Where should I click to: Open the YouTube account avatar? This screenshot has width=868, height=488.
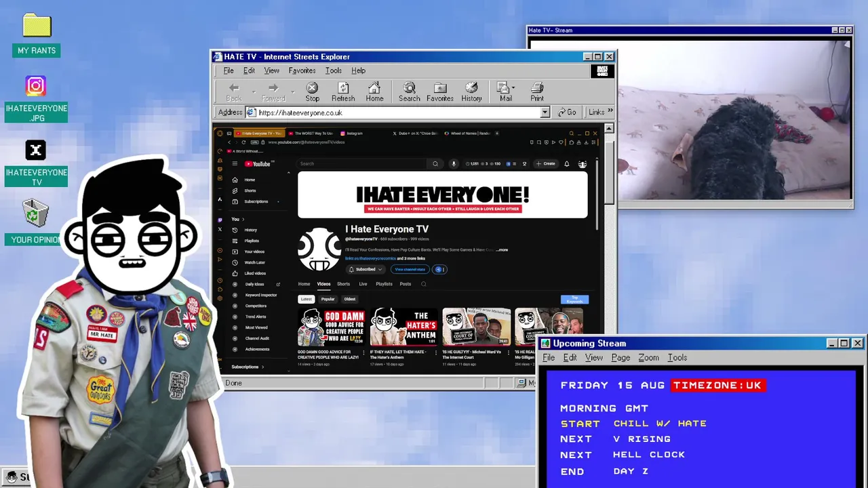click(x=582, y=164)
